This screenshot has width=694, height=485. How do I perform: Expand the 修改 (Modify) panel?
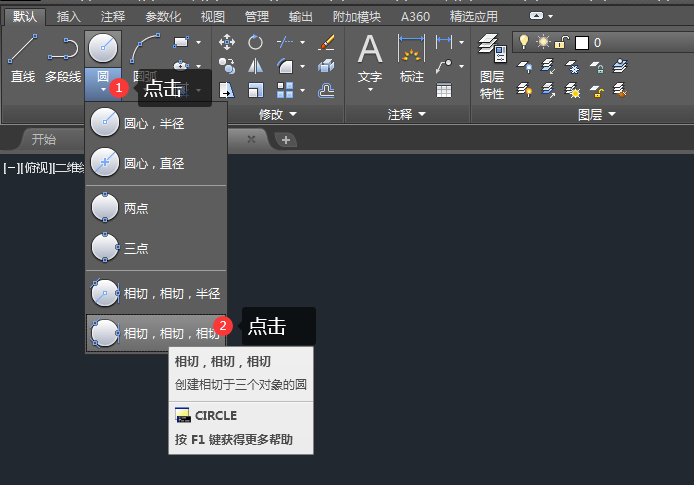278,115
